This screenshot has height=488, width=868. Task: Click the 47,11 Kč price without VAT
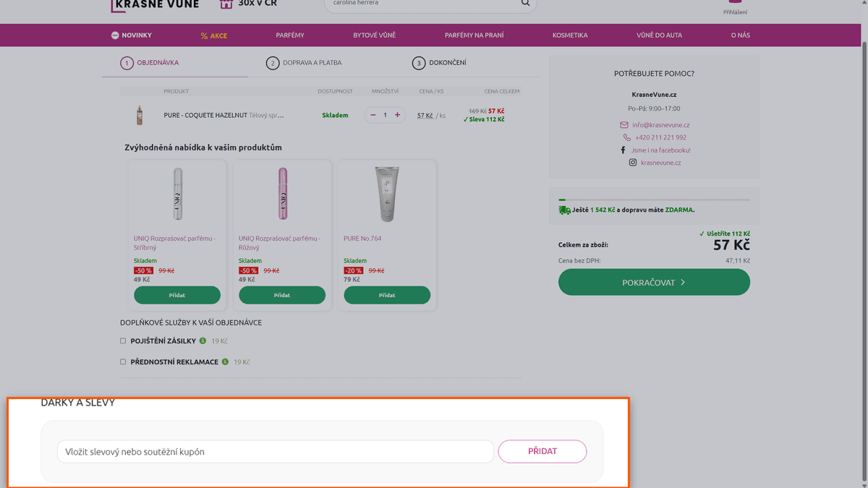coord(738,261)
